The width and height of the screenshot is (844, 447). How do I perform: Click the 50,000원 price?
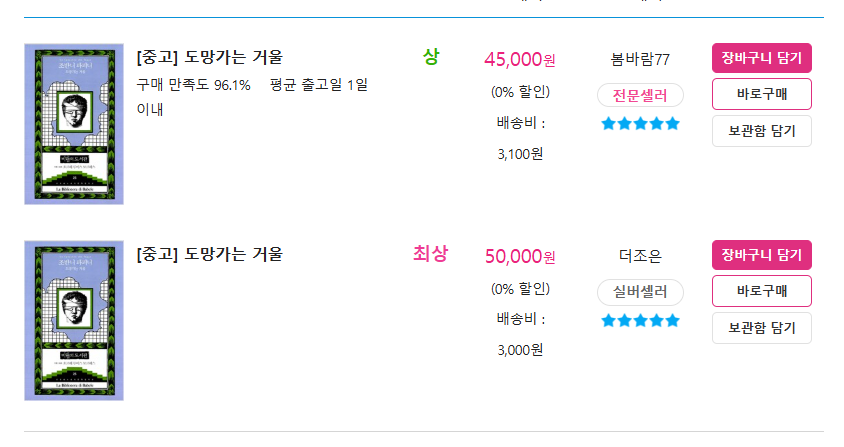[519, 256]
